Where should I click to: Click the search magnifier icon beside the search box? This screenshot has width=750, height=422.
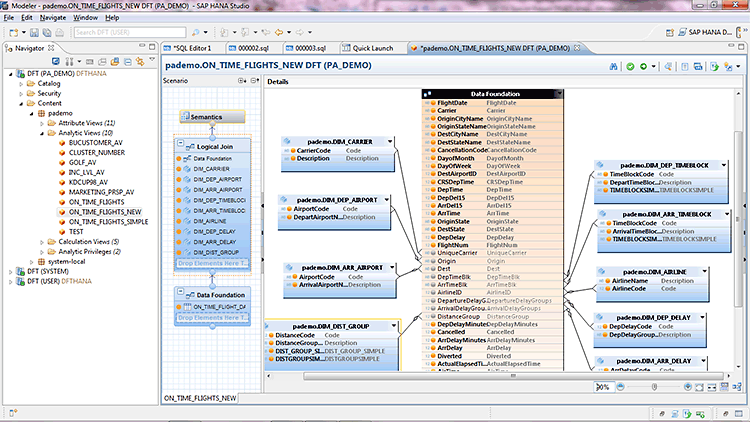(x=196, y=33)
